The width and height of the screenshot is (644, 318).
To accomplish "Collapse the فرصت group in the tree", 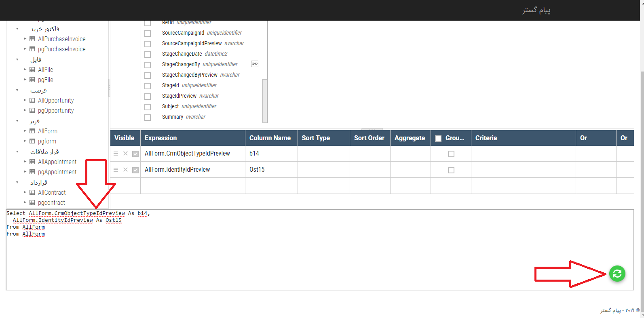I will coord(17,90).
